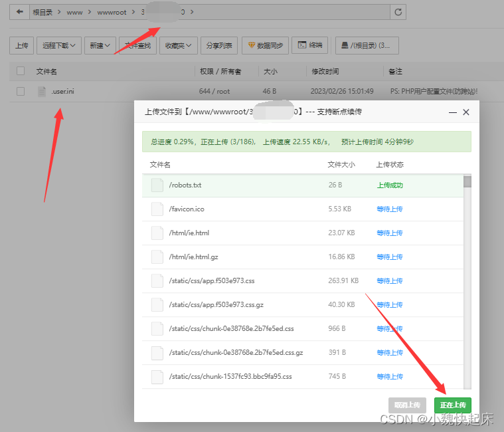Screen dimensions: 504x432
Task: Click the /html/ie.html file icon
Action: [x=157, y=233]
